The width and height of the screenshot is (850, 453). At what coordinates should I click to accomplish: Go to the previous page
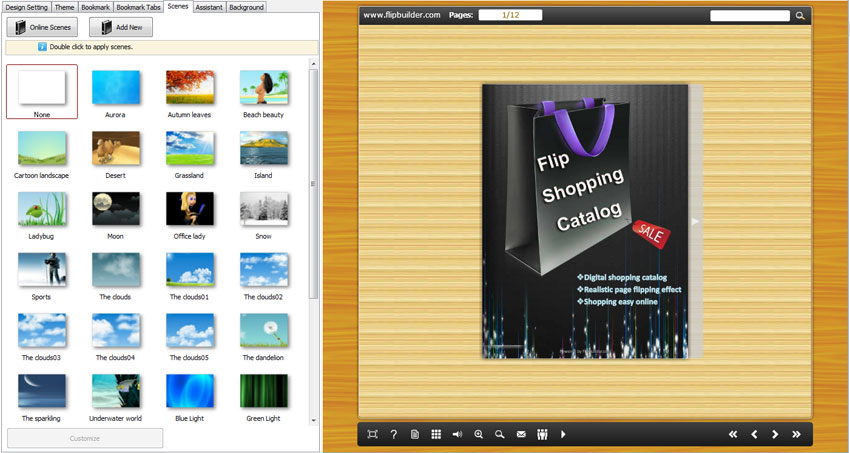click(754, 434)
